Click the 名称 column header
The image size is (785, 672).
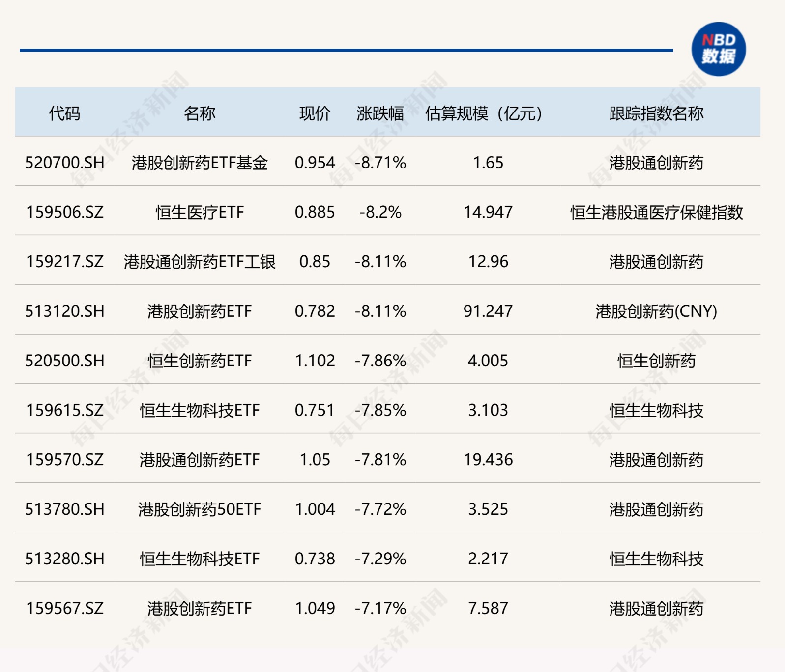tap(200, 113)
